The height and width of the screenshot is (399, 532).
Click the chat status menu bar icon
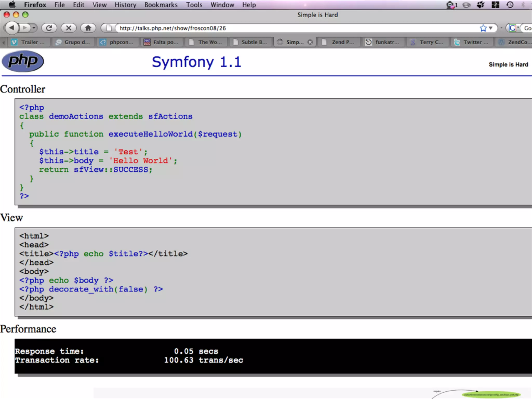(451, 5)
